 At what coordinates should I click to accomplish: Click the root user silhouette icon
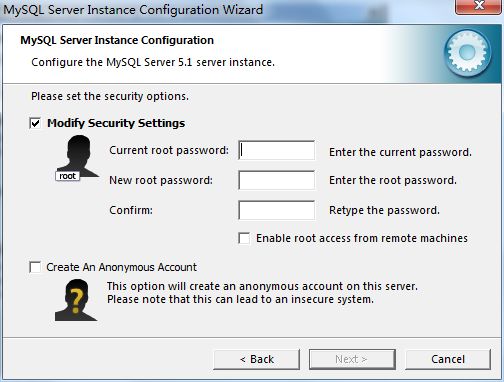[78, 157]
